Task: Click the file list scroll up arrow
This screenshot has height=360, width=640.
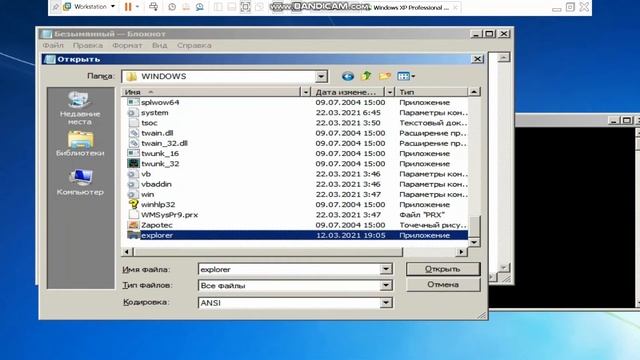Action: tap(474, 92)
